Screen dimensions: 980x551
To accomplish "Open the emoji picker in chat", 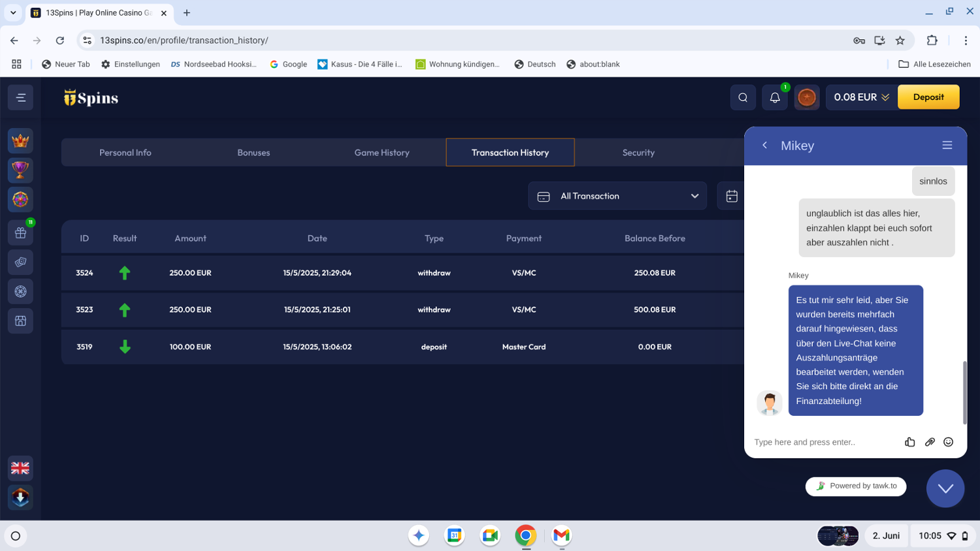I will [x=948, y=442].
